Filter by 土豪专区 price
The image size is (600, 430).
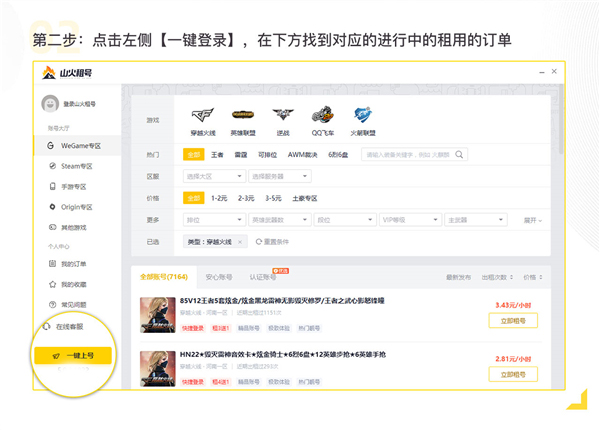(305, 198)
